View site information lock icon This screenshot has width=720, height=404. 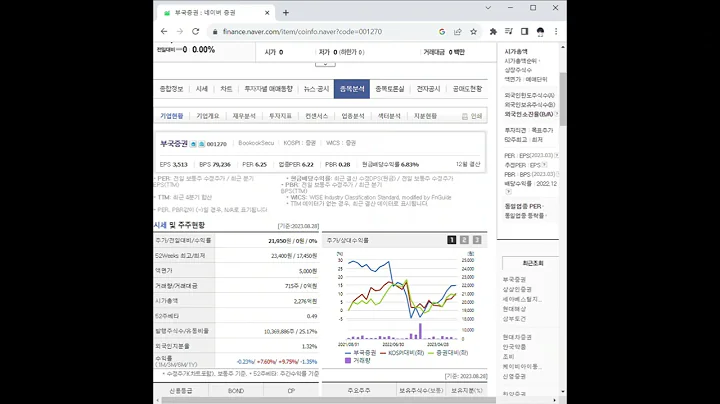[215, 32]
